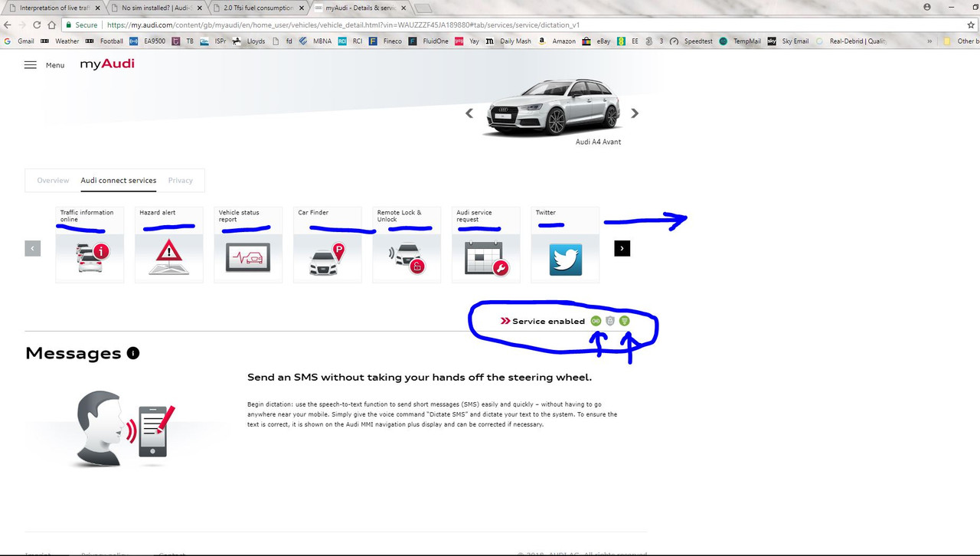The width and height of the screenshot is (980, 556).
Task: Show info via the Messages info icon
Action: coord(133,353)
